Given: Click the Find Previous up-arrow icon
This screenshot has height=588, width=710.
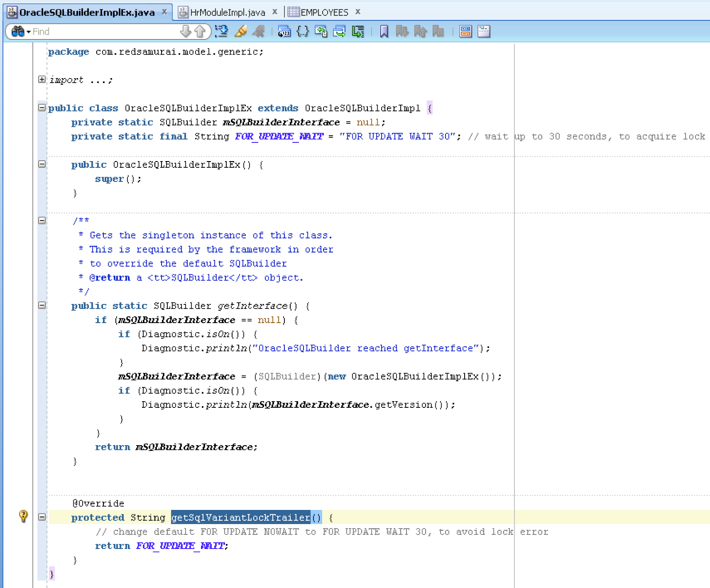Looking at the screenshot, I should (199, 32).
